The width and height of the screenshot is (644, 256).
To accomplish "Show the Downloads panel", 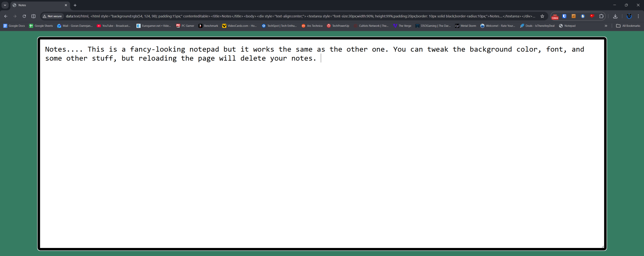I will (x=615, y=16).
